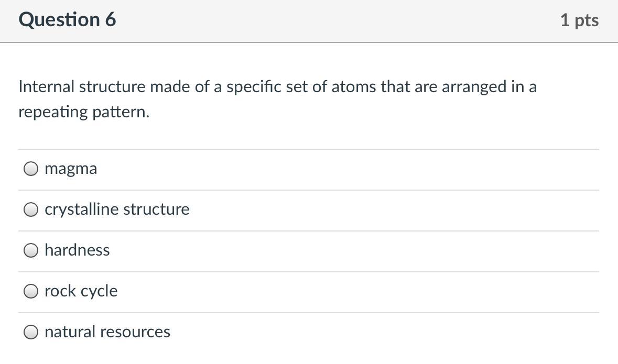
Task: Click the 'natural resources' answer label
Action: [x=107, y=332]
